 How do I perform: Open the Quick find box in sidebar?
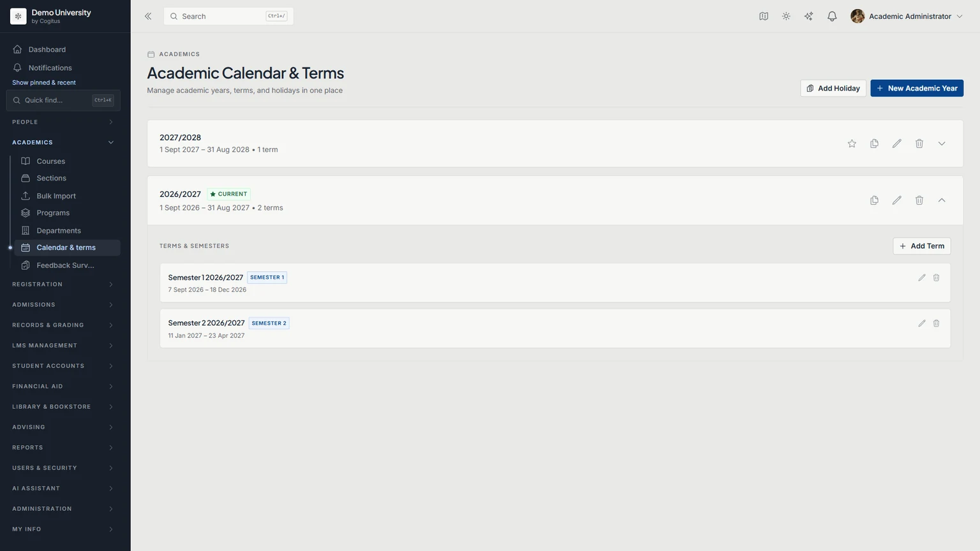pos(63,100)
